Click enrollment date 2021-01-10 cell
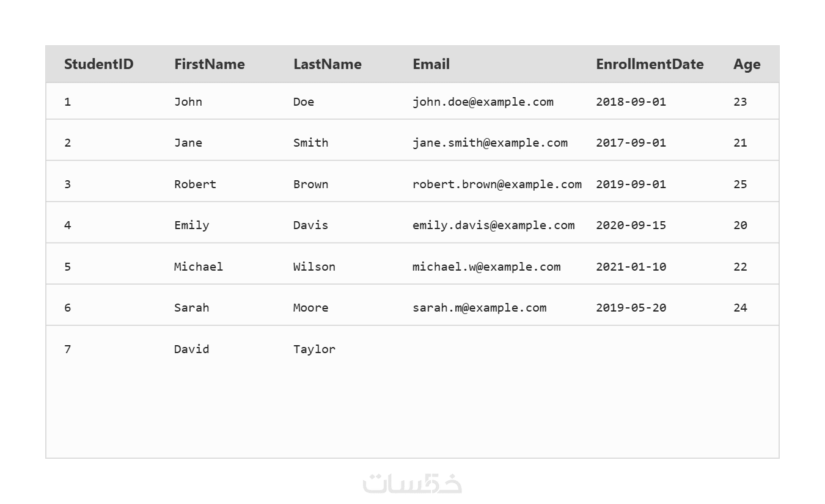This screenshot has height=504, width=825. click(x=631, y=266)
